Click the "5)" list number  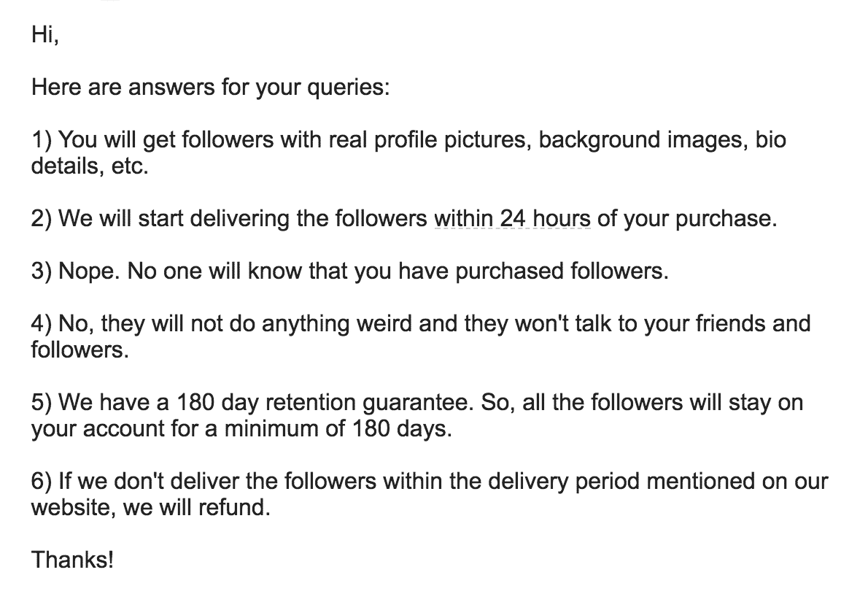[42, 403]
